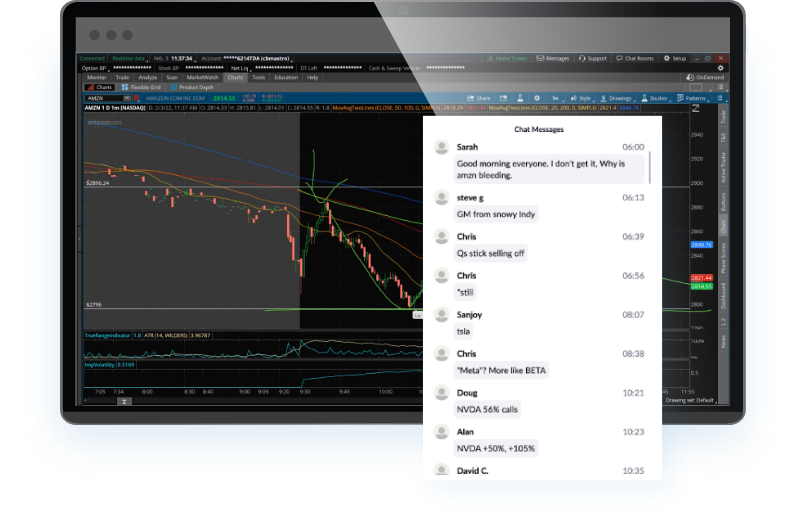Click the beaker quick study icon
Image resolution: width=803 pixels, height=528 pixels.
(520, 98)
